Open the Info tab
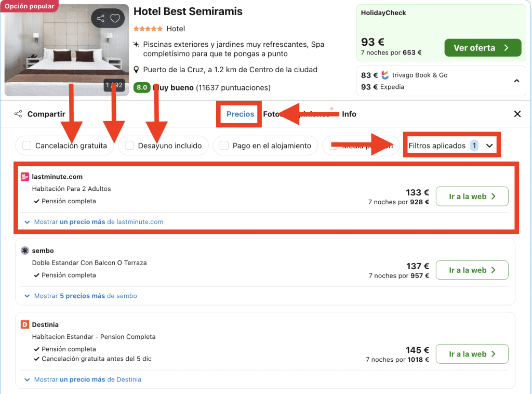 349,114
